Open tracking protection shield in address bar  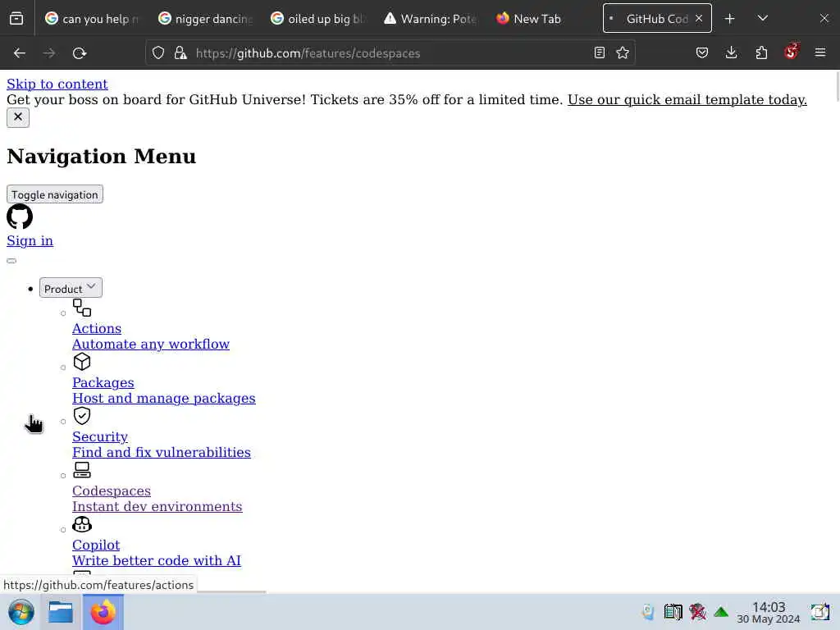(x=158, y=53)
